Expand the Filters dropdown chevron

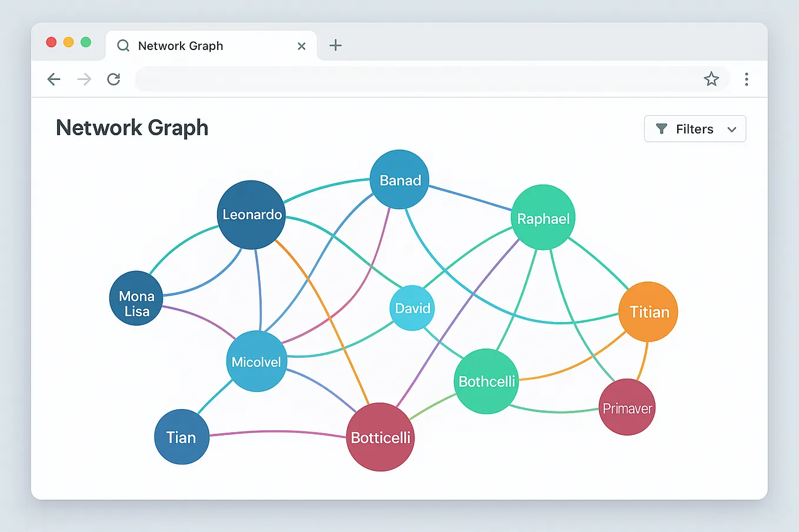tap(732, 129)
